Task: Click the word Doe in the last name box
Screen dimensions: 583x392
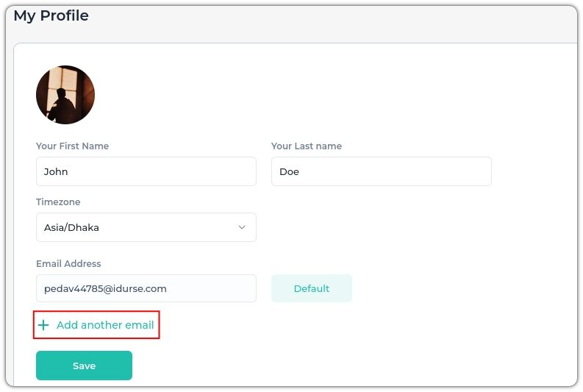Action: 289,172
